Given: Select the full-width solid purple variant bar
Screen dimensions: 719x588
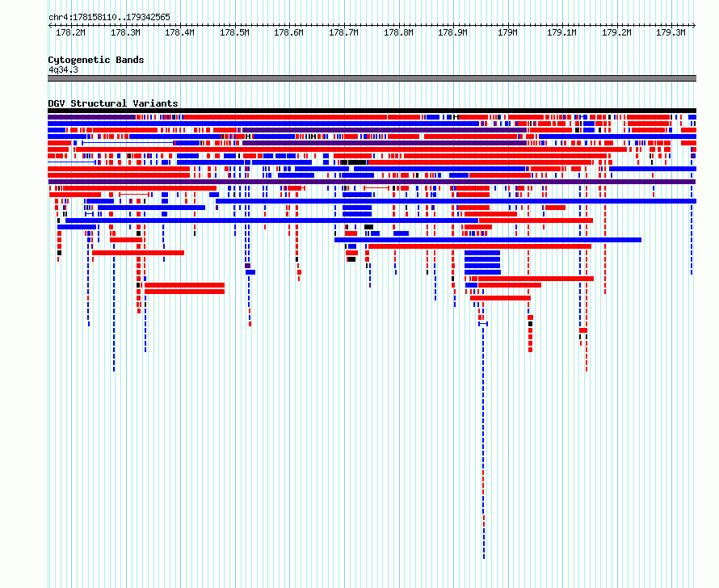Looking at the screenshot, I should 372,182.
